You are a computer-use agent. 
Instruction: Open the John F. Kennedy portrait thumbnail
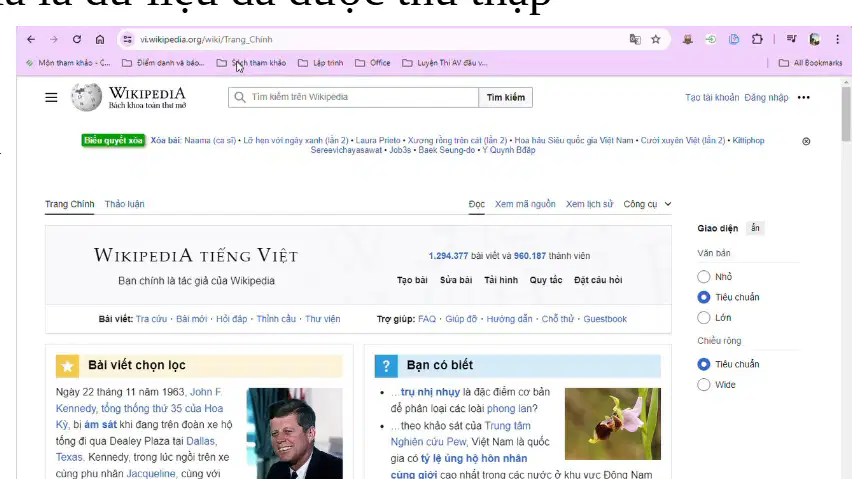[294, 433]
